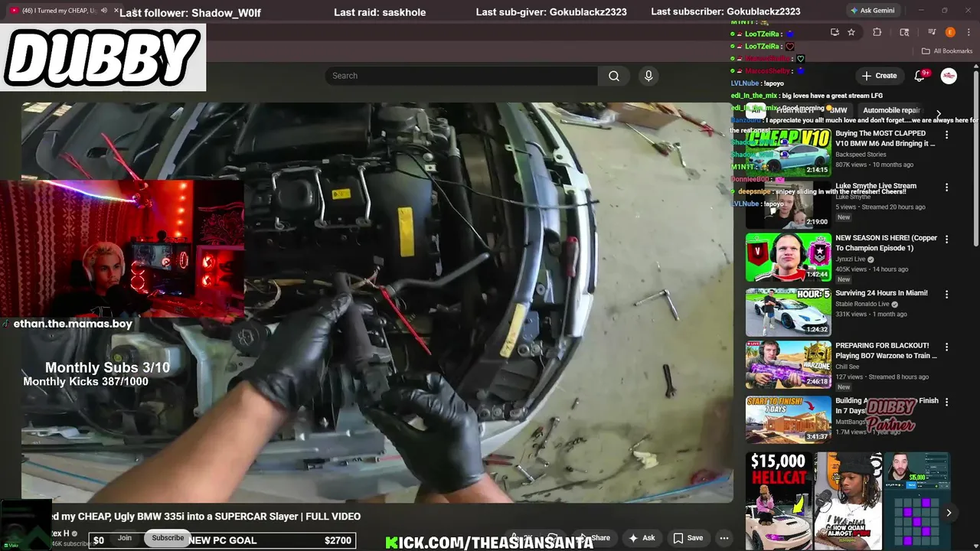Click Copper To Champion video thumbnail
Viewport: 980px width, 551px height.
788,257
